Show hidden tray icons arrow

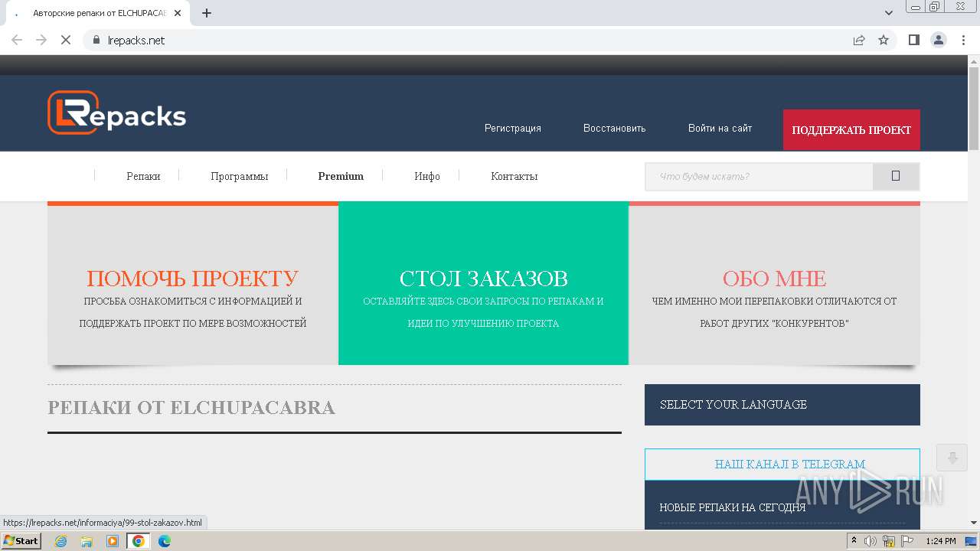point(854,541)
